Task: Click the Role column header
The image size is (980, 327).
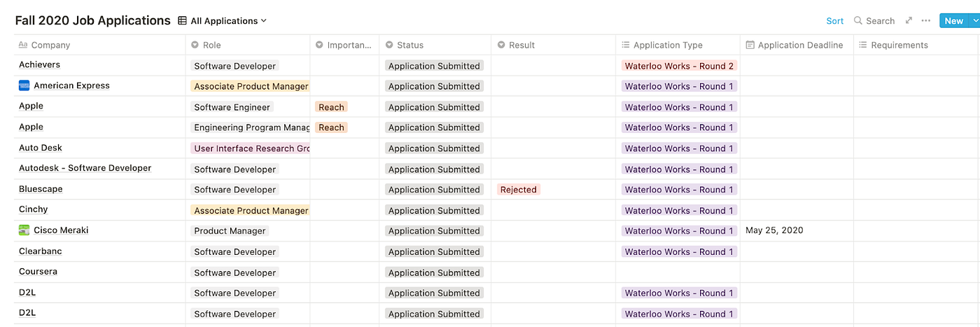Action: (x=248, y=45)
